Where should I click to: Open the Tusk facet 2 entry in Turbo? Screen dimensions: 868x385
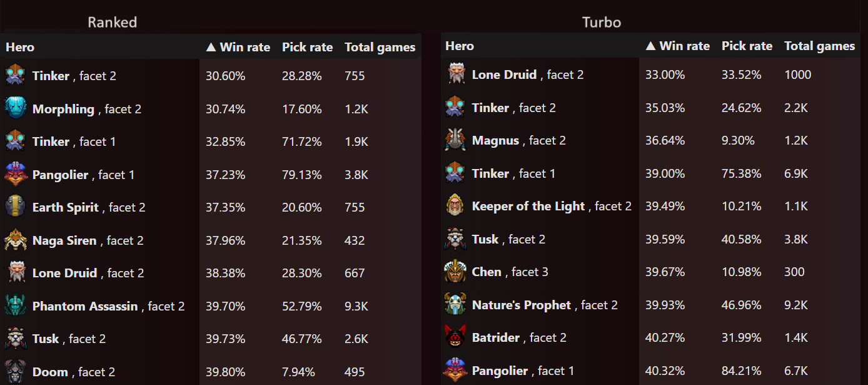point(527,239)
